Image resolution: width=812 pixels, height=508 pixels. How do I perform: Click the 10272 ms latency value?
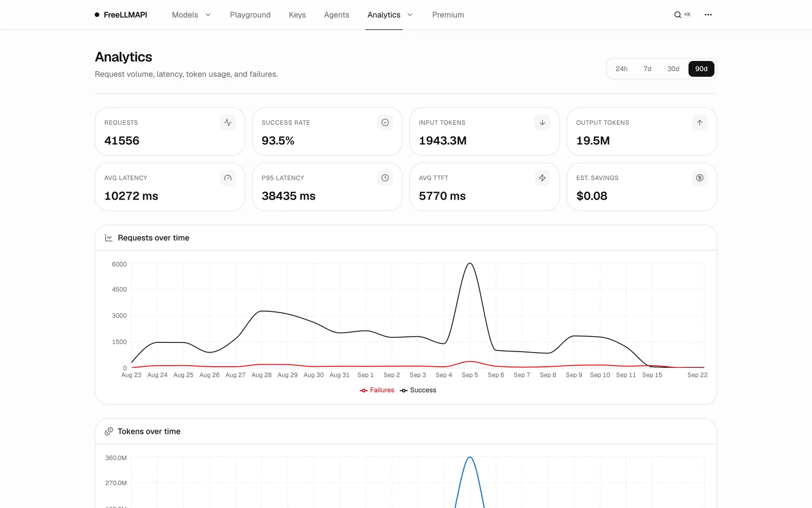coord(131,196)
